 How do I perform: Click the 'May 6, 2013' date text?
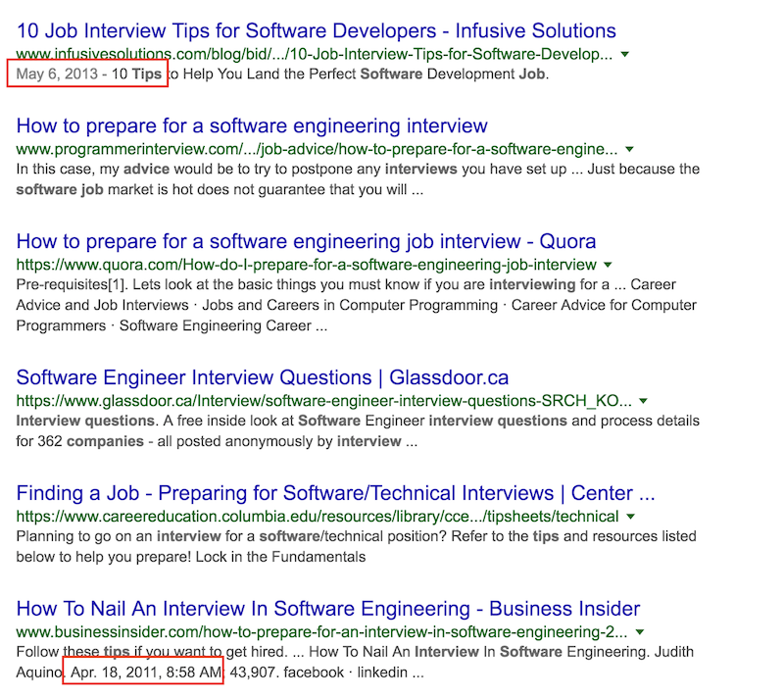57,74
